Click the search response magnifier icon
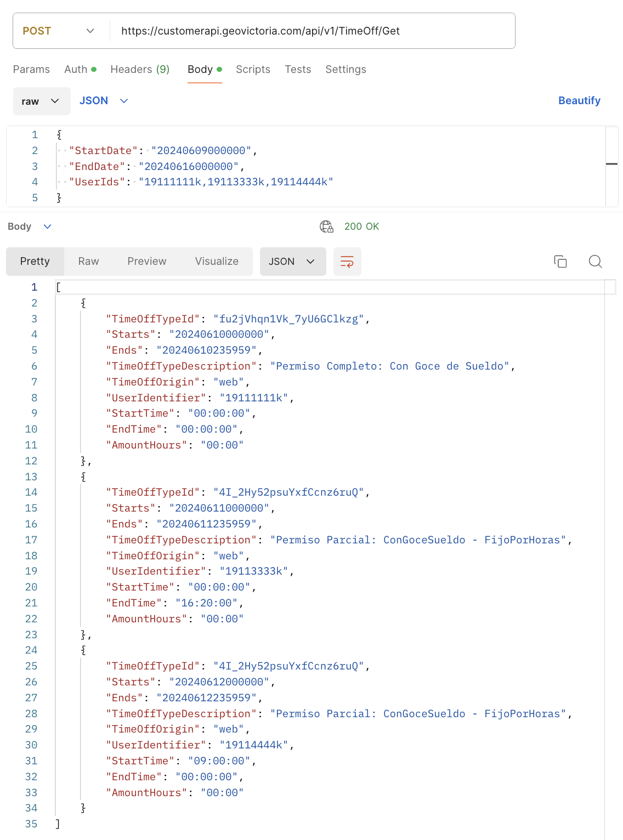Viewport: 623px width, 840px height. point(595,262)
